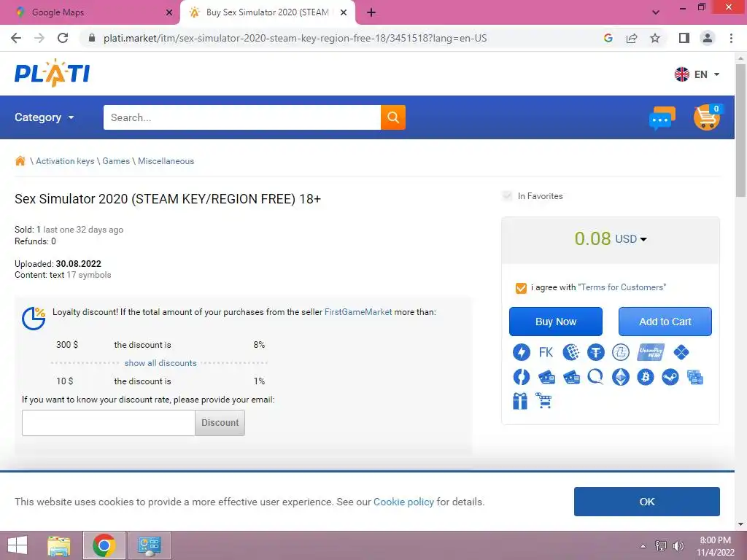Open the Windows Start button
The width and height of the screenshot is (747, 560).
[18, 545]
